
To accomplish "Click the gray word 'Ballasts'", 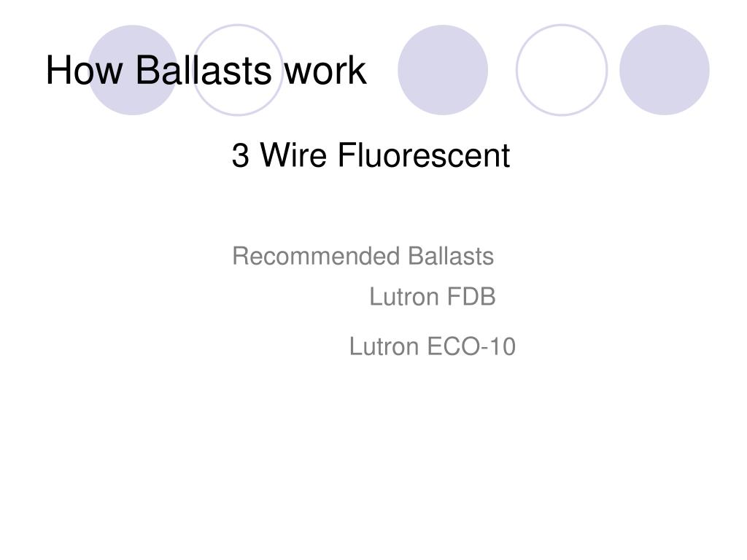I will point(451,256).
